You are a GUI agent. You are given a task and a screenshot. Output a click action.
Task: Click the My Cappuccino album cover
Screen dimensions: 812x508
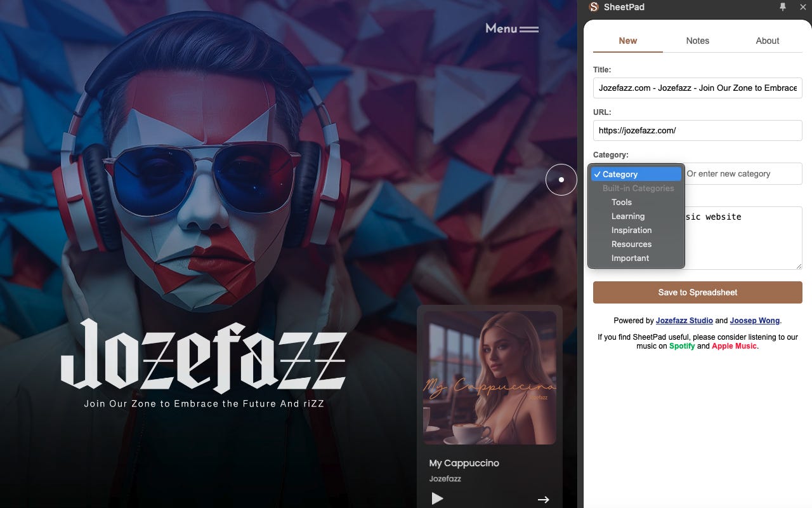click(490, 378)
